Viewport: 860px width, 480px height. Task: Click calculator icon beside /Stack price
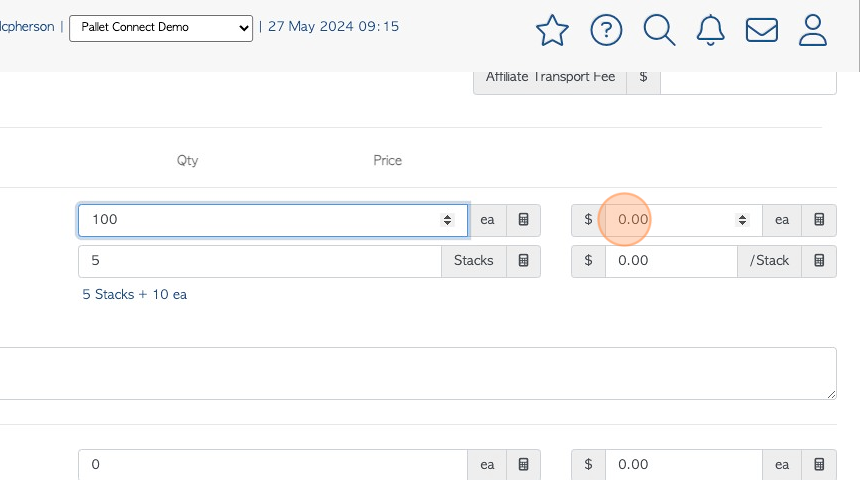tap(819, 261)
